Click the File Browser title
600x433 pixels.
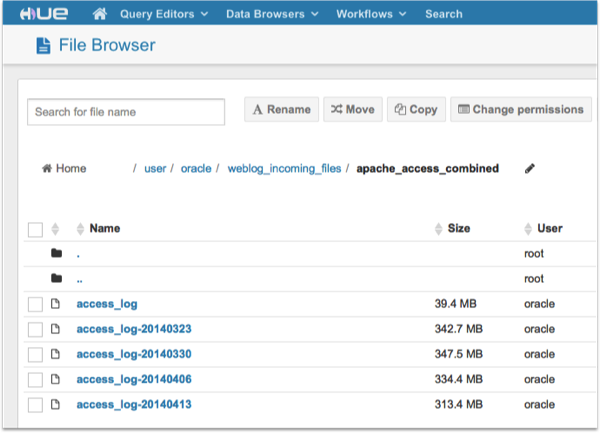(x=107, y=45)
